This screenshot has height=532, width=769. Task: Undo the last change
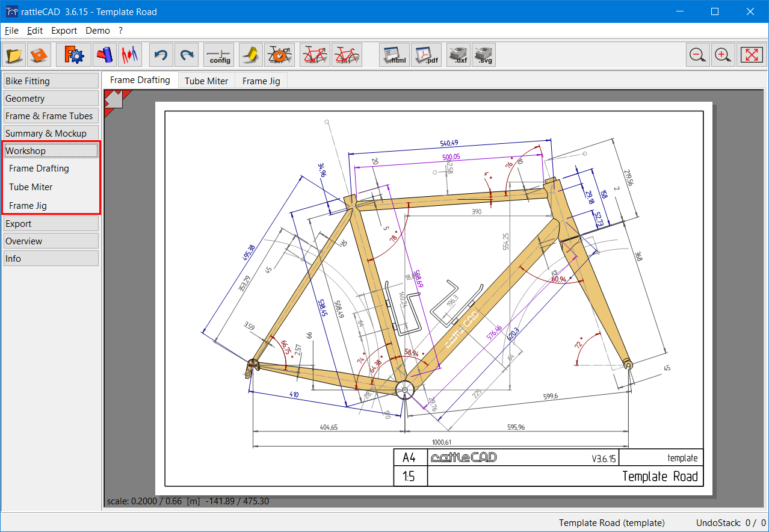coord(161,55)
